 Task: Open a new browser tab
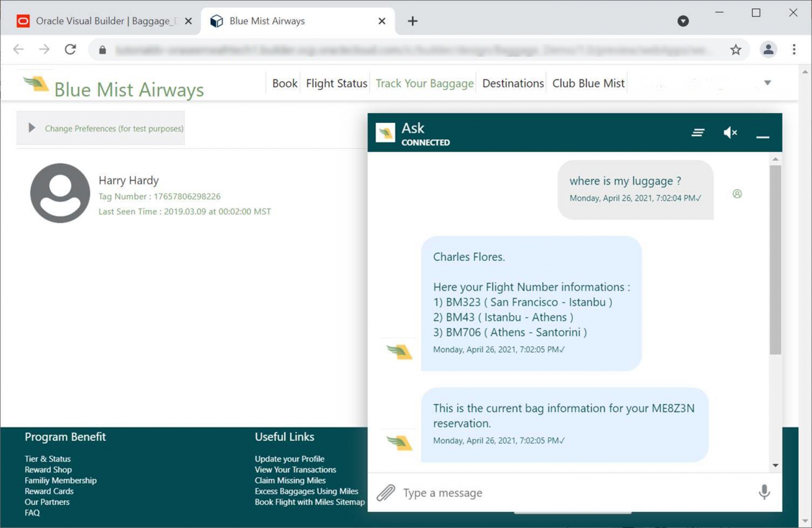point(412,21)
